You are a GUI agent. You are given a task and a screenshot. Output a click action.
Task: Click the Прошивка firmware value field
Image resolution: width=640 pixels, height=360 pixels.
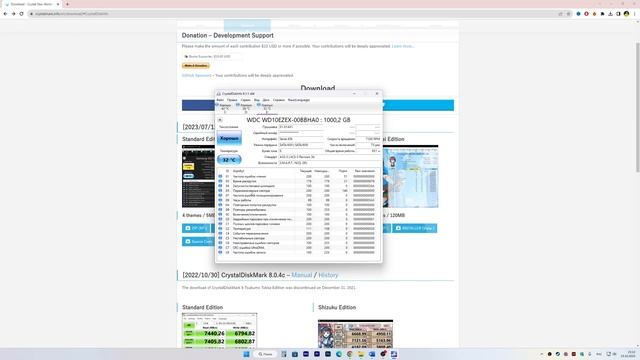(x=300, y=127)
